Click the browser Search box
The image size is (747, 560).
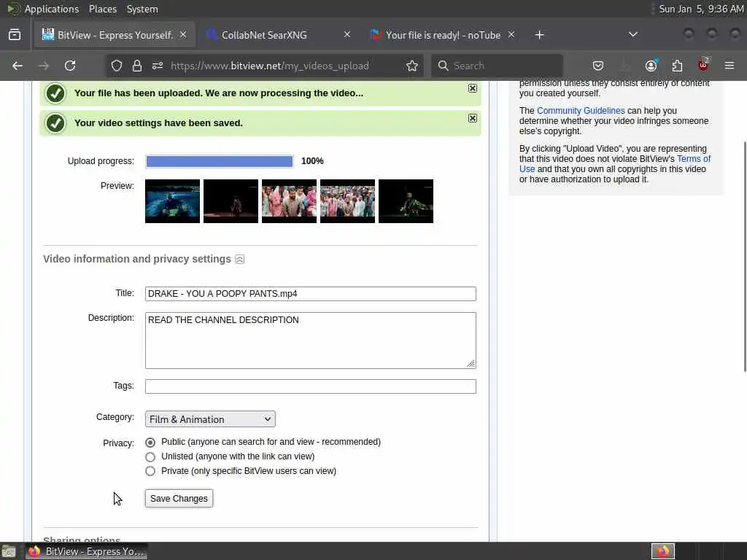498,66
